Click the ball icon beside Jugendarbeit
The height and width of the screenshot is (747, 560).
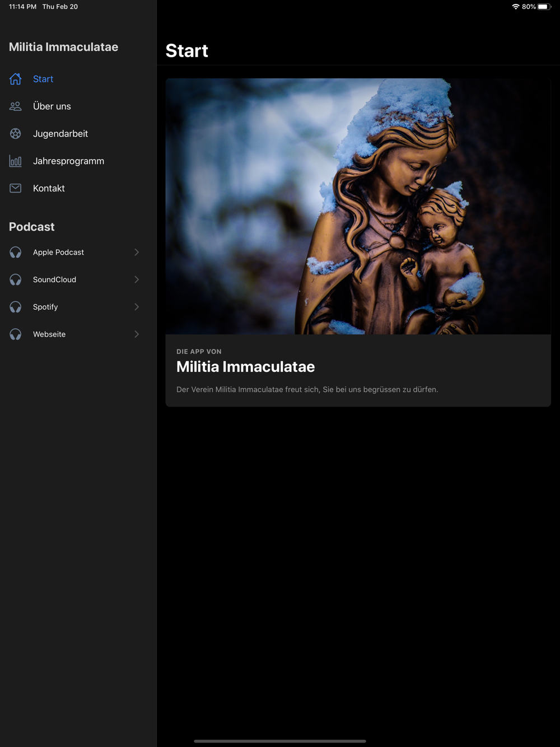pos(16,134)
